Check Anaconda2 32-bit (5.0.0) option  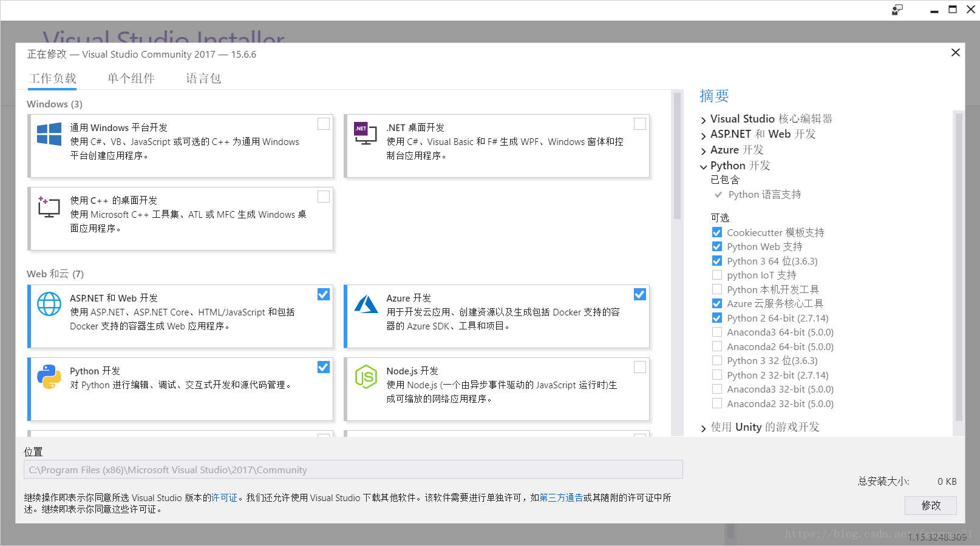[717, 403]
